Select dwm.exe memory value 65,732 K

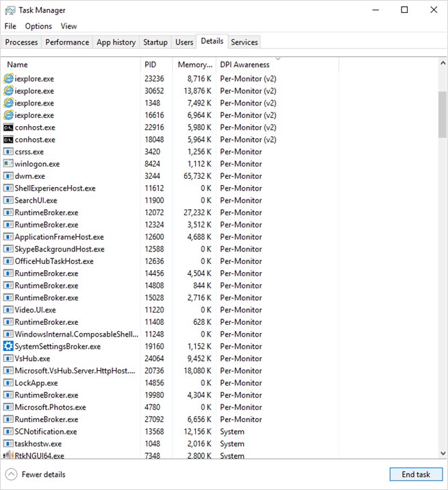pyautogui.click(x=197, y=176)
